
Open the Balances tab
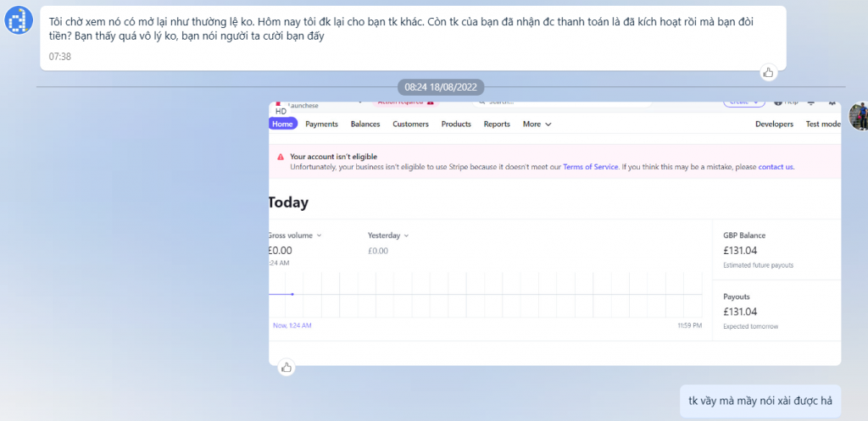(x=365, y=124)
